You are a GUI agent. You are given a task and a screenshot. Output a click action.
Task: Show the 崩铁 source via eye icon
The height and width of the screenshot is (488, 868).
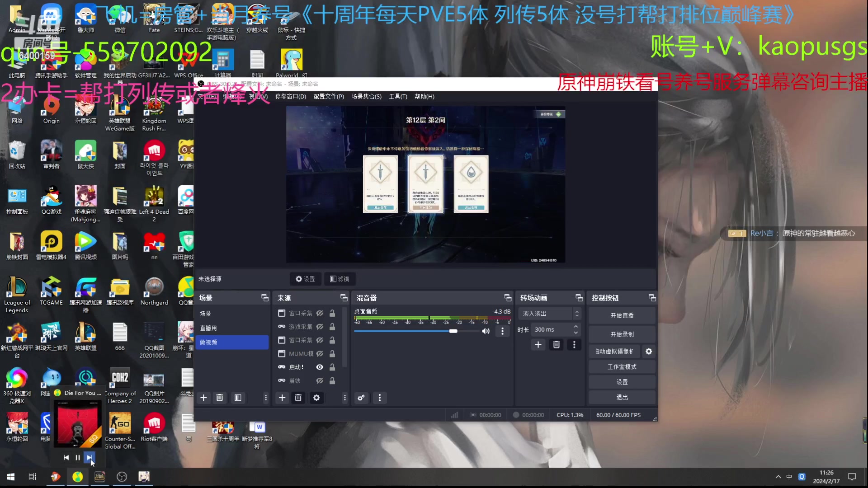(x=320, y=381)
